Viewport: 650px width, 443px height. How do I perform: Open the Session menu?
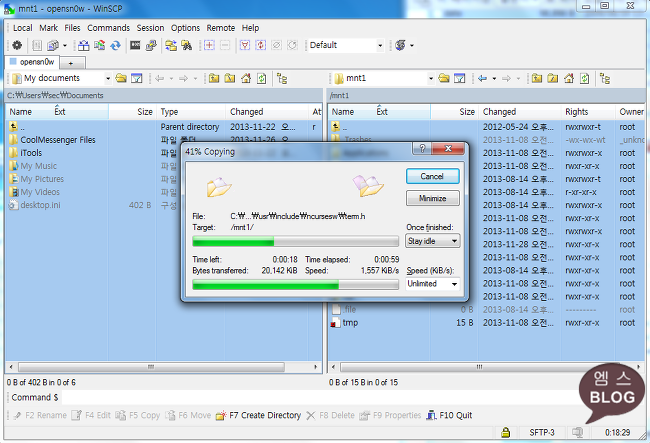[150, 28]
